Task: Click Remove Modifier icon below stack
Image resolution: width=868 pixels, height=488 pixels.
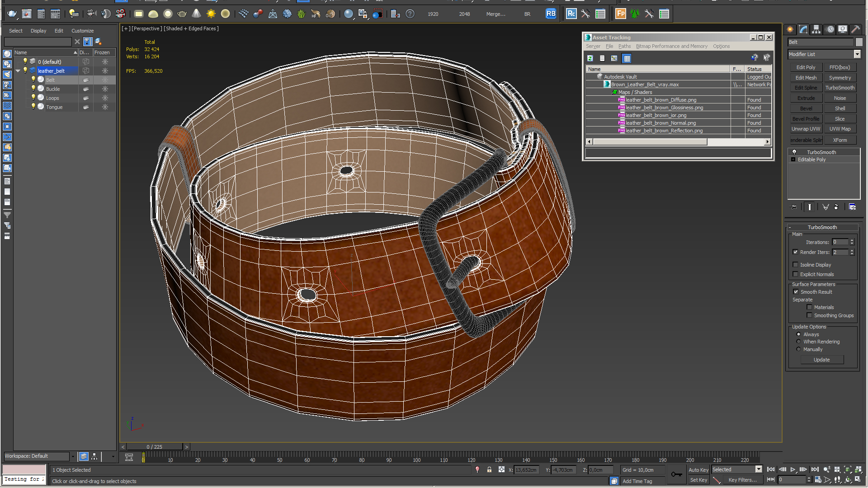Action: coord(836,207)
